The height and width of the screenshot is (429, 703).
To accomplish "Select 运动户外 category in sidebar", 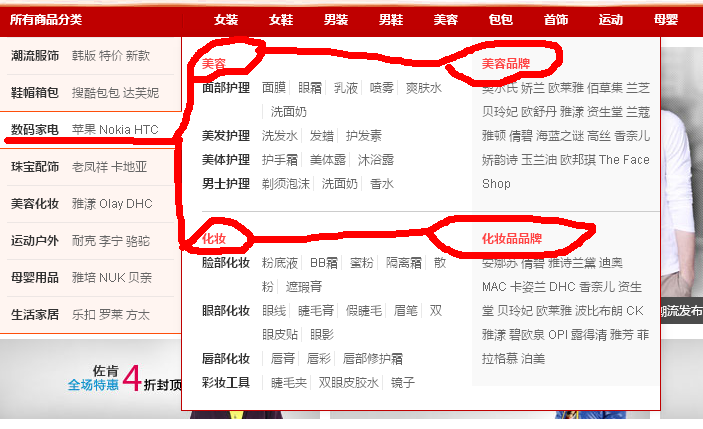I will [35, 241].
